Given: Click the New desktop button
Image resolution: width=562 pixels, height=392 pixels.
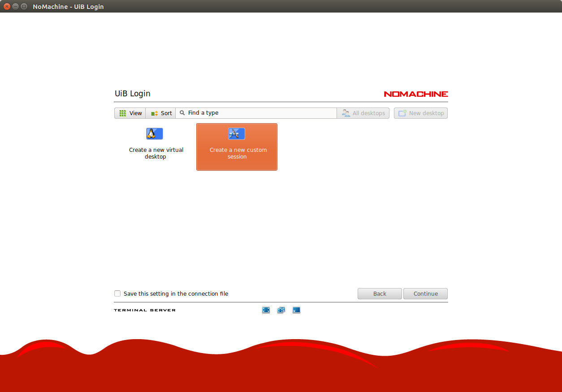Looking at the screenshot, I should [421, 113].
